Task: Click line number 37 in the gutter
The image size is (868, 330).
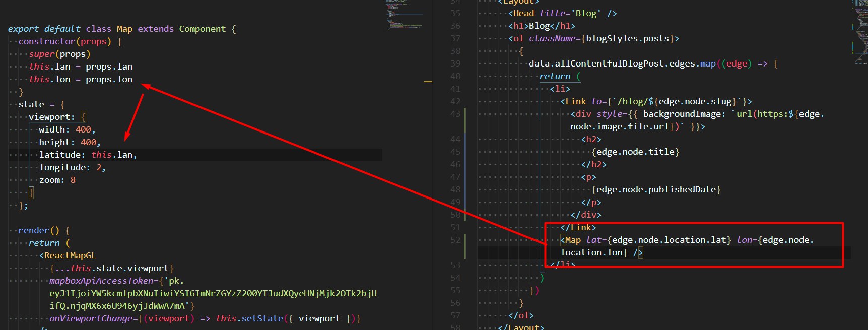Action: pyautogui.click(x=455, y=38)
